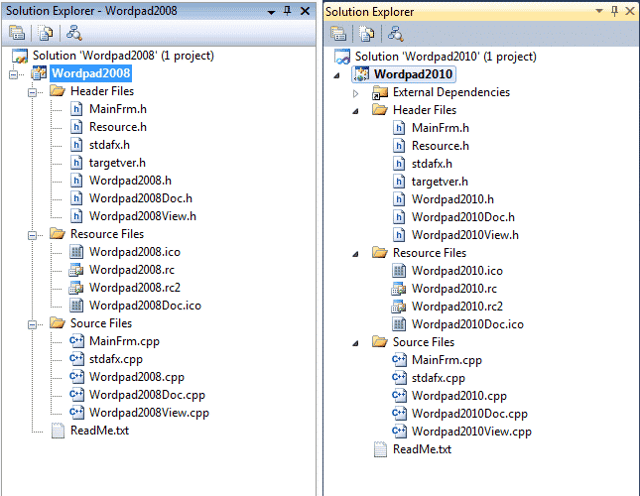This screenshot has height=496, width=640.
Task: Click header icon beside Wordpad2010View.h
Action: coord(399,235)
